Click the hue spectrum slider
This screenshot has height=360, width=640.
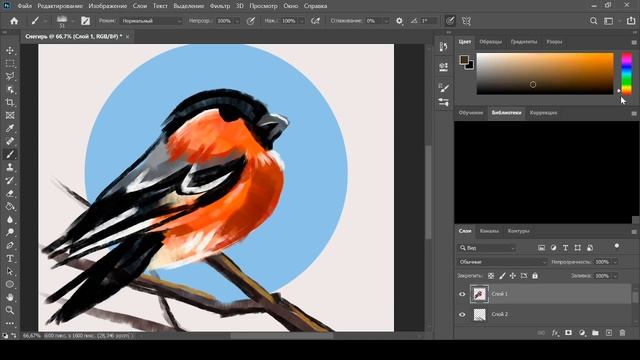coord(627,74)
